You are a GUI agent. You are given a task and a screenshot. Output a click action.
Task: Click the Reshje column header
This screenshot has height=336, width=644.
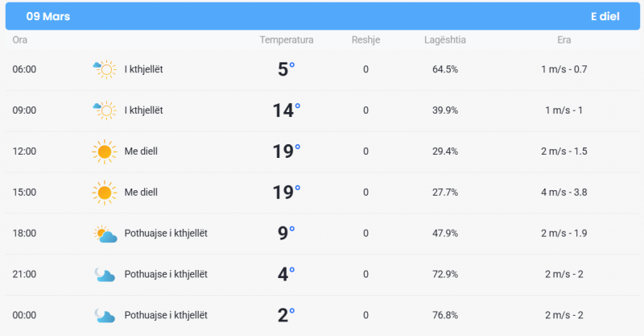click(x=365, y=40)
